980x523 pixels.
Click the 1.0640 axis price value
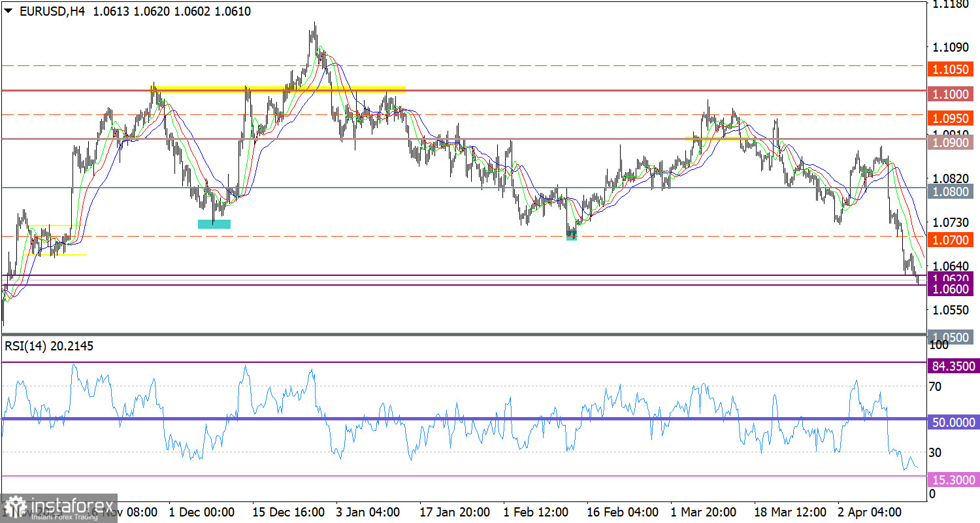pyautogui.click(x=950, y=265)
